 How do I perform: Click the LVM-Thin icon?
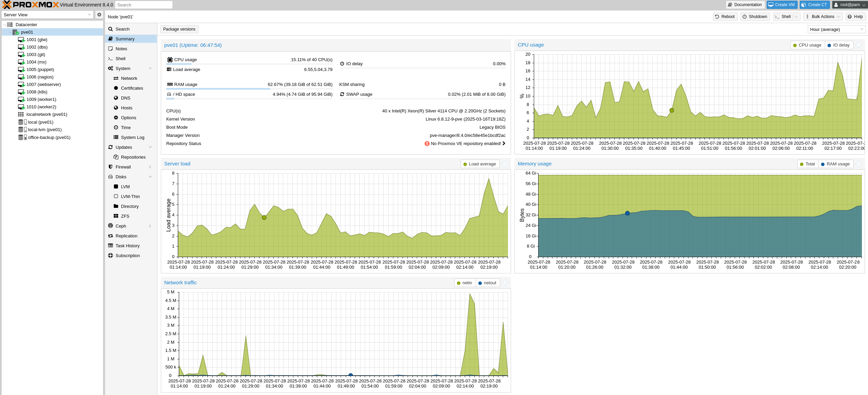click(x=116, y=196)
